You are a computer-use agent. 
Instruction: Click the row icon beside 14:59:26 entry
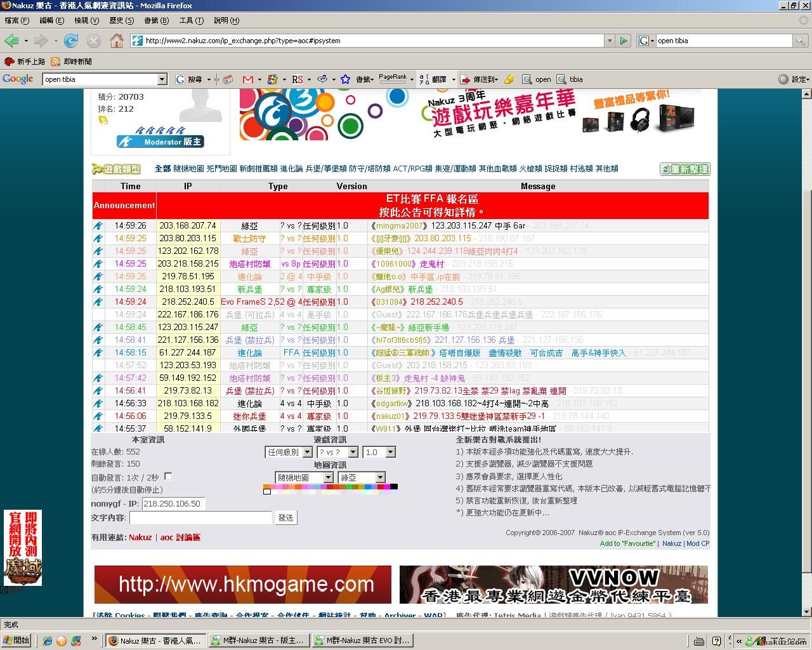(98, 225)
